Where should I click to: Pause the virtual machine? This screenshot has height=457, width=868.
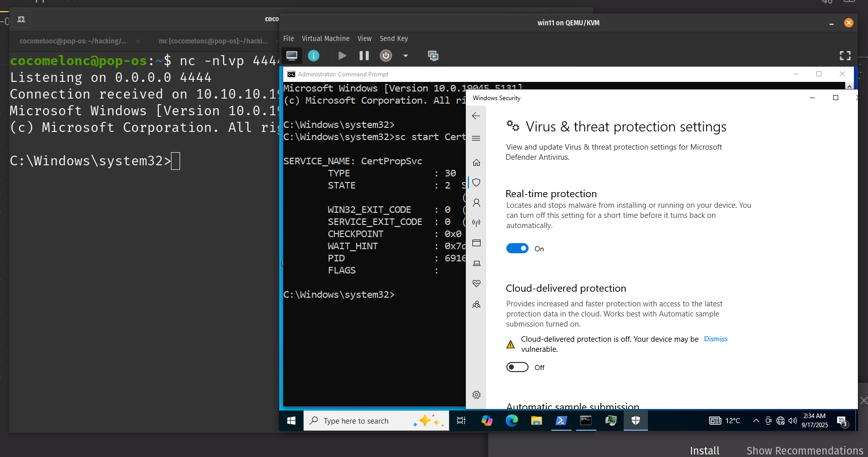tap(364, 56)
